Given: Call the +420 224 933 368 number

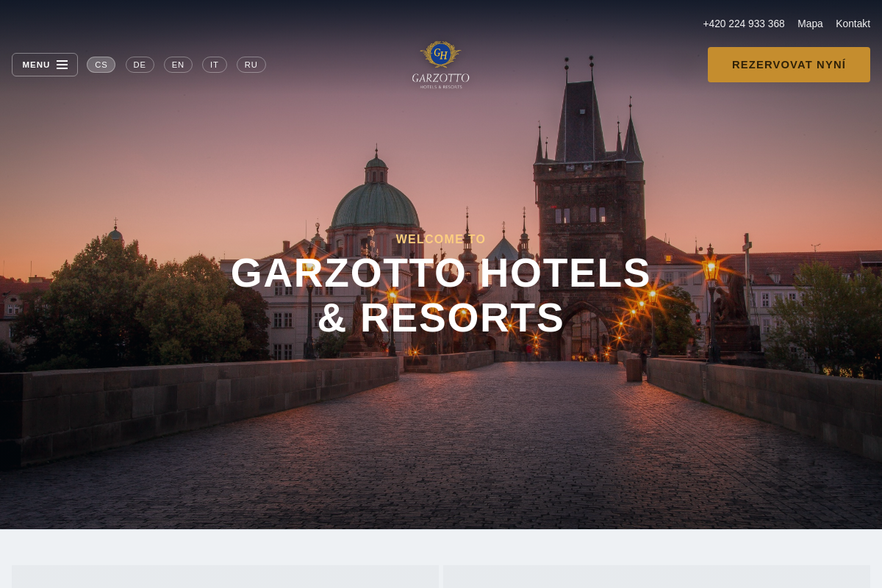Looking at the screenshot, I should click(744, 24).
